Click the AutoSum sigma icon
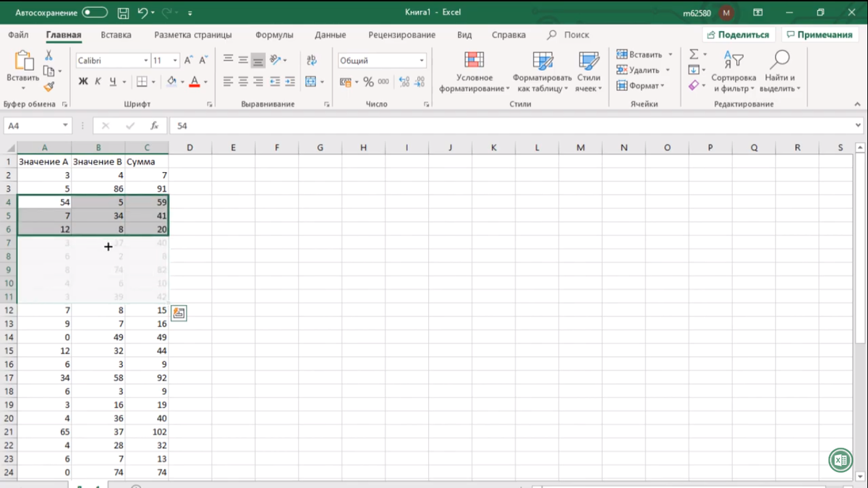868x488 pixels. tap(694, 55)
